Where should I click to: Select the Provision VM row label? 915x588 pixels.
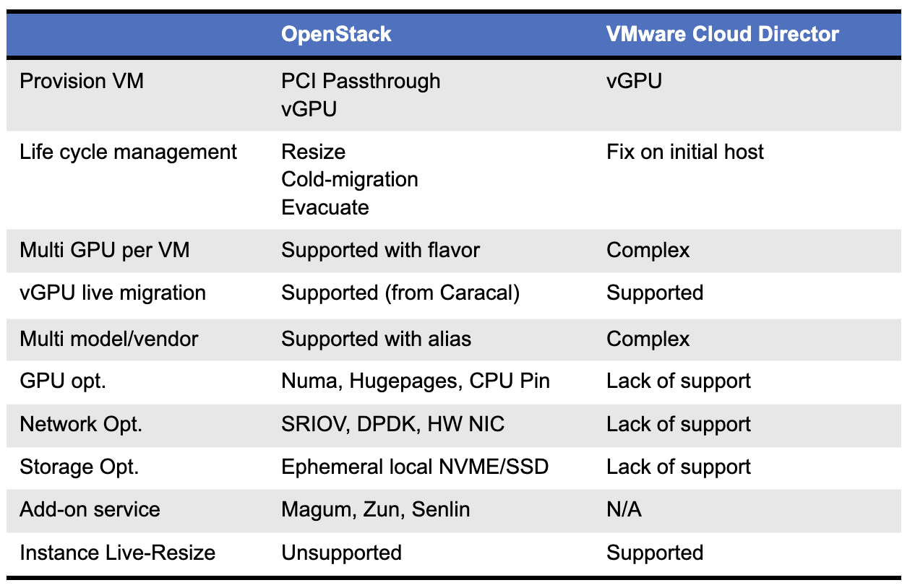(x=82, y=80)
